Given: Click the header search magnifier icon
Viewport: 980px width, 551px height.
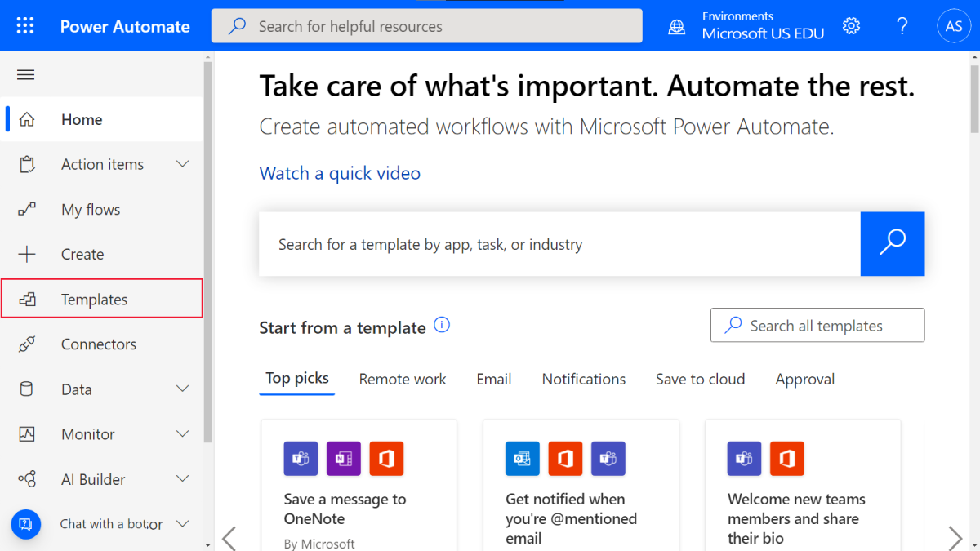Looking at the screenshot, I should click(x=237, y=26).
